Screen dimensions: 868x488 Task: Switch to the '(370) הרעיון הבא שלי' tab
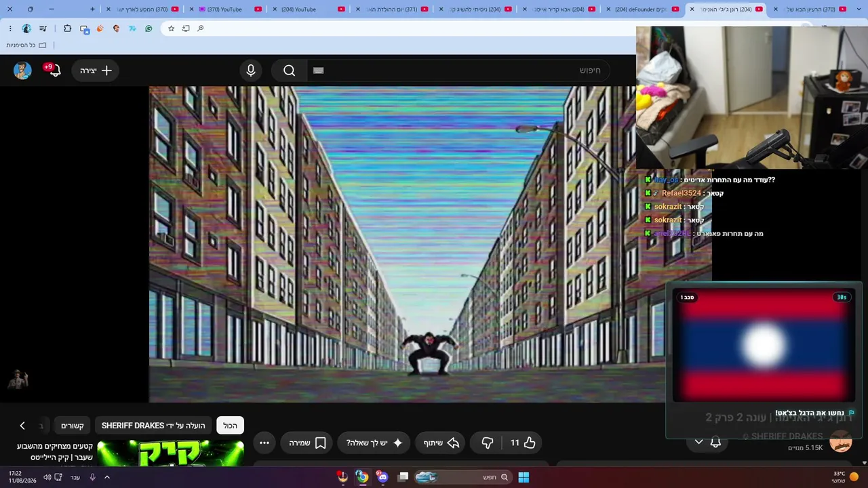point(808,9)
